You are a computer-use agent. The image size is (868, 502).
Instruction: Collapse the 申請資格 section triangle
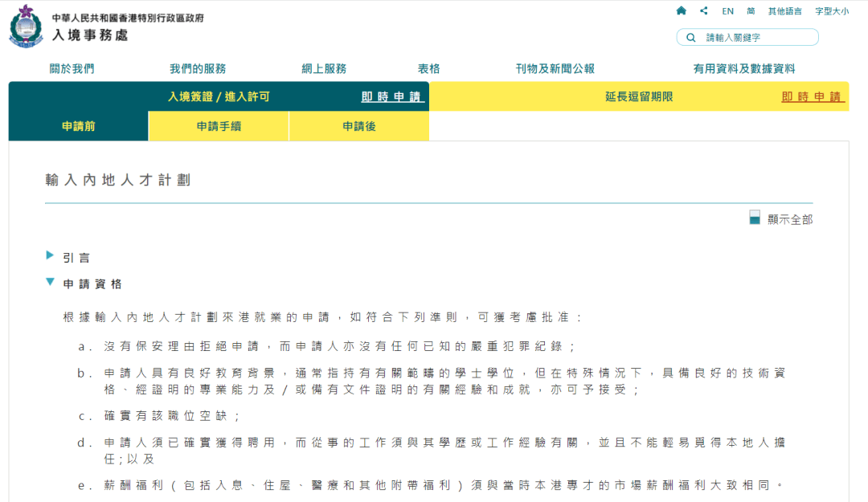[50, 282]
